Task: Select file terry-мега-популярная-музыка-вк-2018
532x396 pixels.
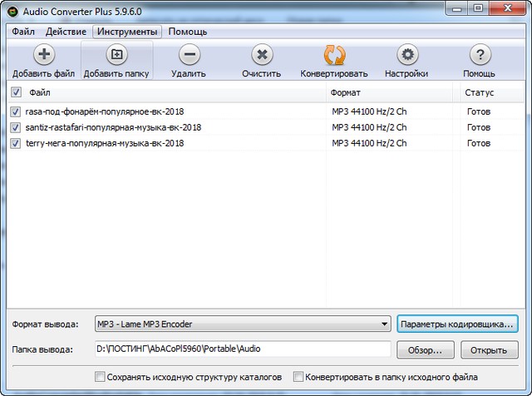Action: click(105, 143)
